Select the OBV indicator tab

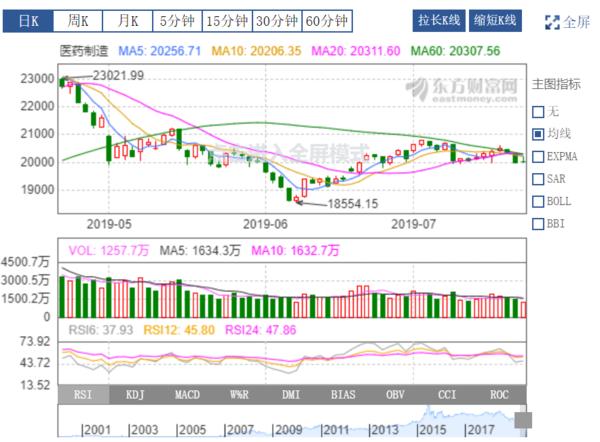tap(395, 395)
